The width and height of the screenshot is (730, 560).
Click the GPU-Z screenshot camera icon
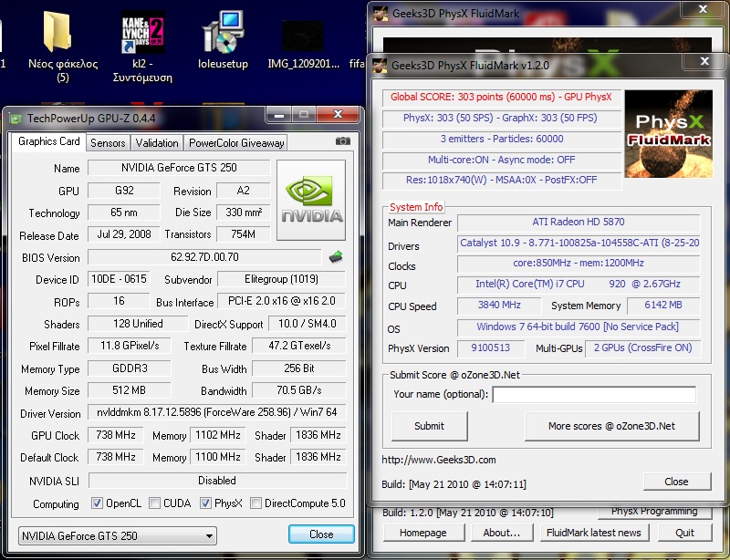[343, 141]
